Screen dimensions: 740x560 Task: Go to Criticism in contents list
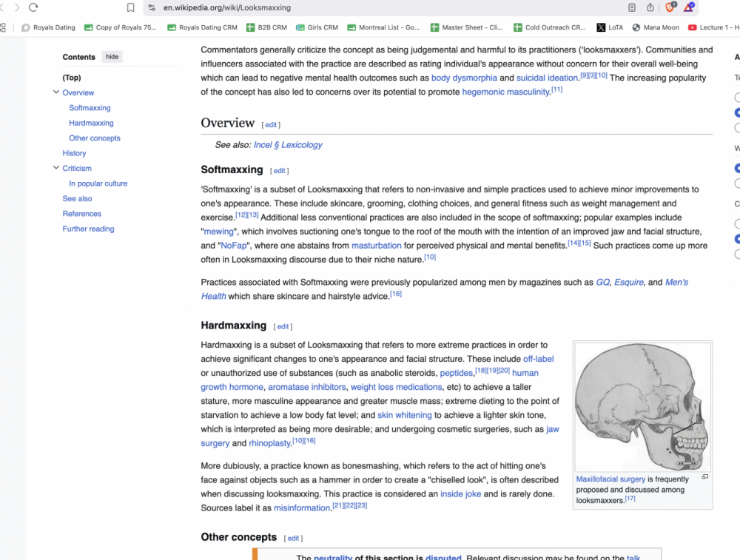tap(77, 168)
